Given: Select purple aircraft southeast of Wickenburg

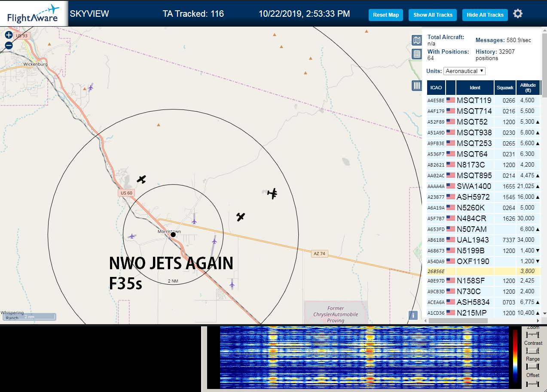Looking at the screenshot, I should (90, 88).
